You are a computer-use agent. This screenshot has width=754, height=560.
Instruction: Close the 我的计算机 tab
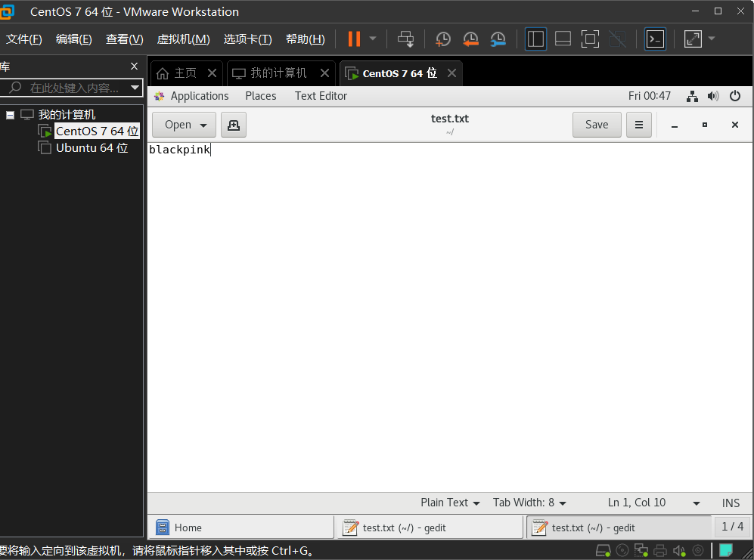[324, 73]
